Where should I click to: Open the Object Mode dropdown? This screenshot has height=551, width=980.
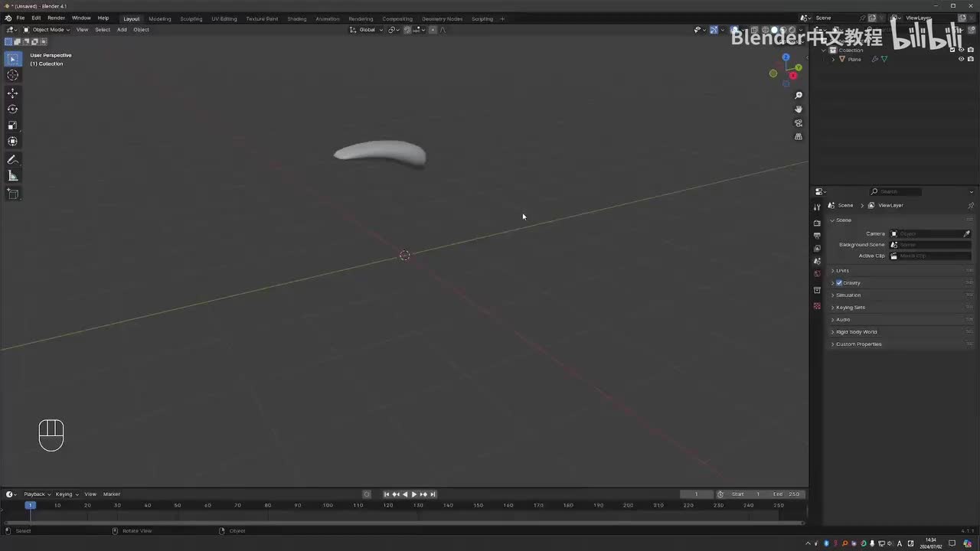[x=47, y=30]
